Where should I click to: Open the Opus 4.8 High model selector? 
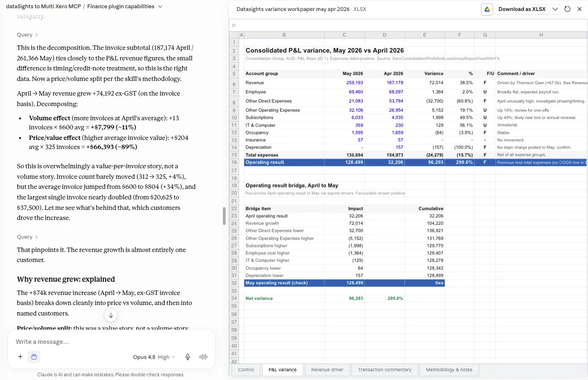pyautogui.click(x=154, y=357)
